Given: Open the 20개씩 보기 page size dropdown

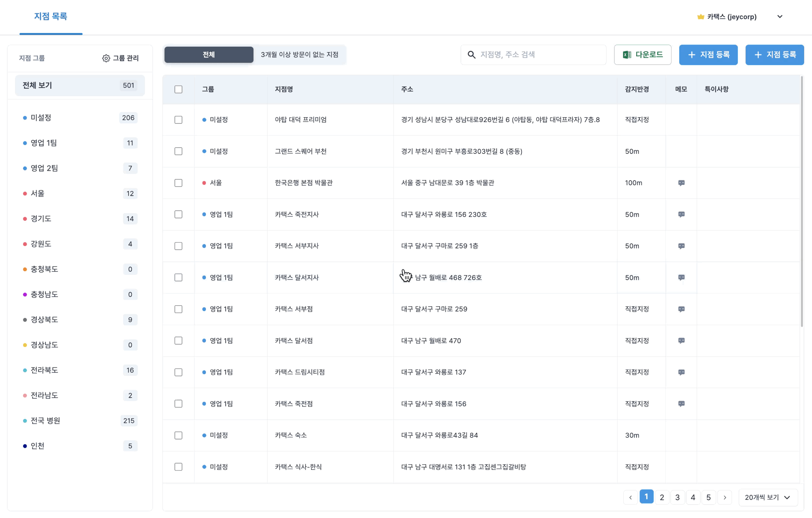Looking at the screenshot, I should pyautogui.click(x=768, y=497).
